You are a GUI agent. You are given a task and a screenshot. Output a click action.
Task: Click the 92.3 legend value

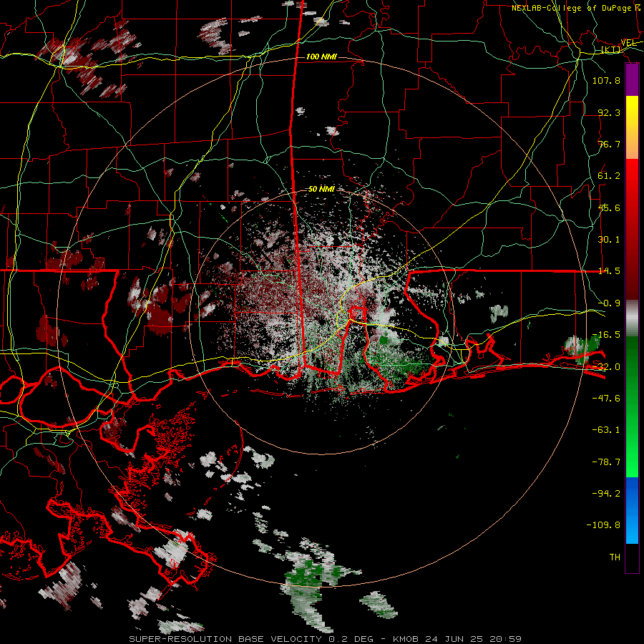(609, 112)
